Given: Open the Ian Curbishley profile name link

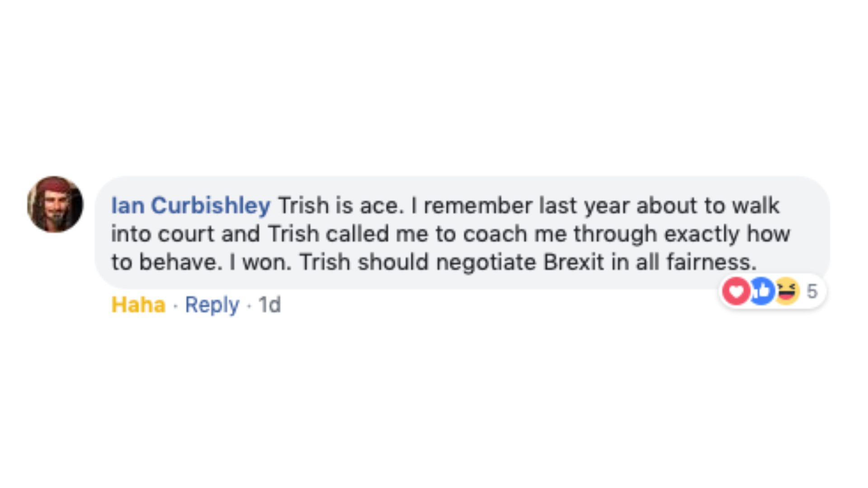Looking at the screenshot, I should point(191,206).
